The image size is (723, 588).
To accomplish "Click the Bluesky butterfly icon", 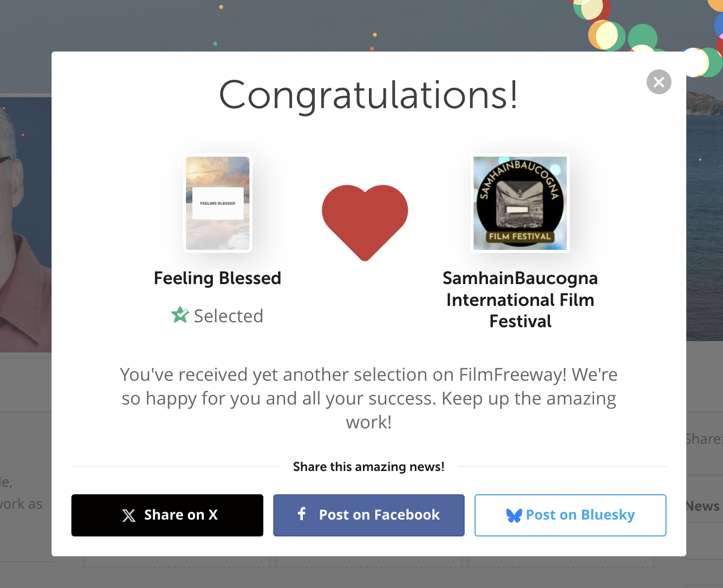I will tap(514, 516).
